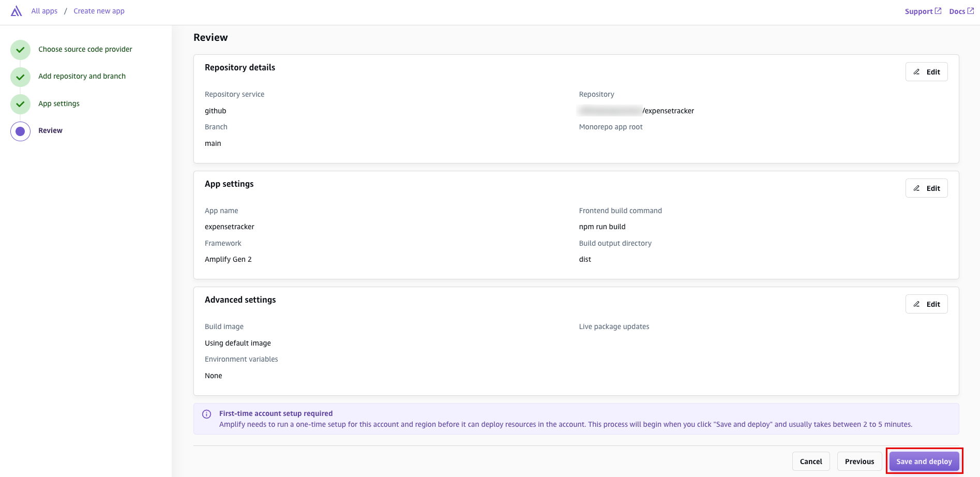Click the Support external link icon

[938, 11]
